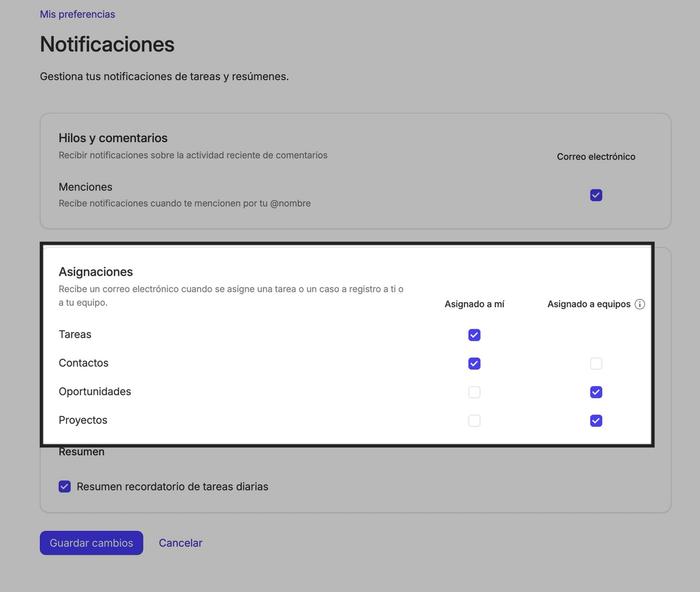This screenshot has width=700, height=592.
Task: Click the Cancelar link
Action: pos(180,543)
